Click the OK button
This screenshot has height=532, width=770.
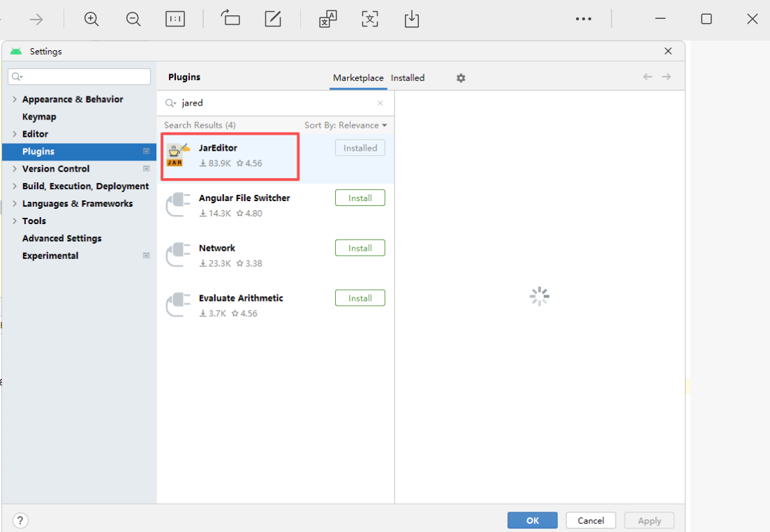pos(533,520)
